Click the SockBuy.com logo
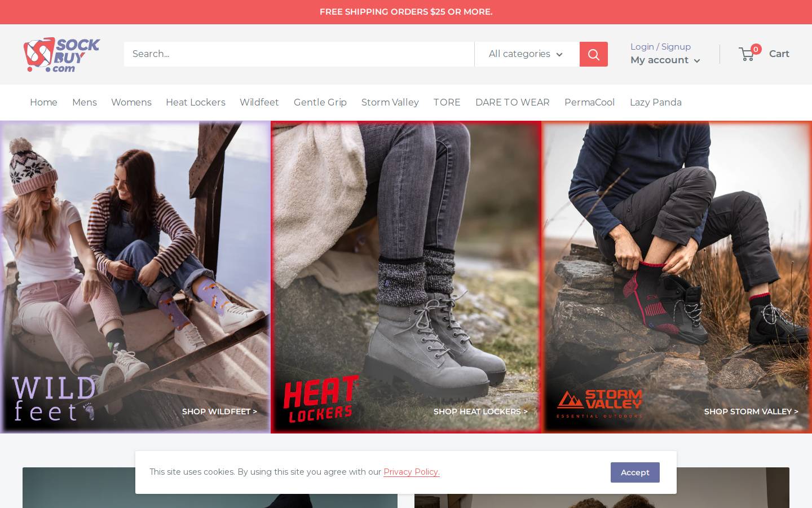 [61, 55]
